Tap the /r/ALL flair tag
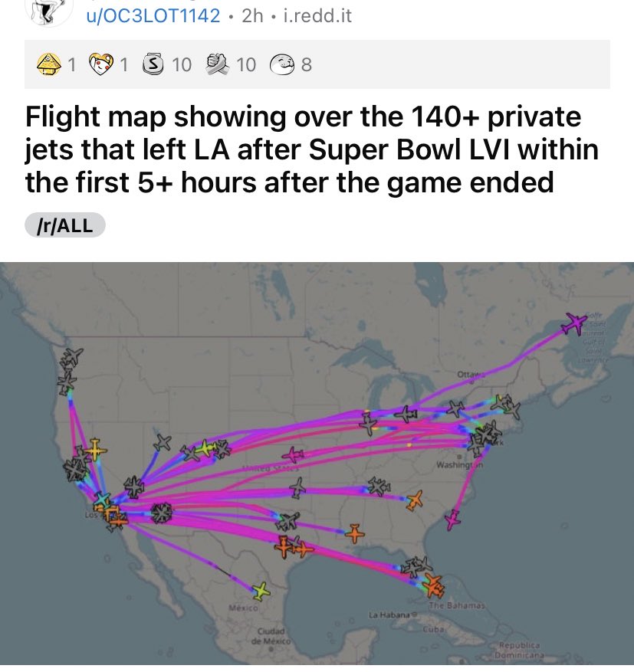The width and height of the screenshot is (634, 672). coord(64,226)
